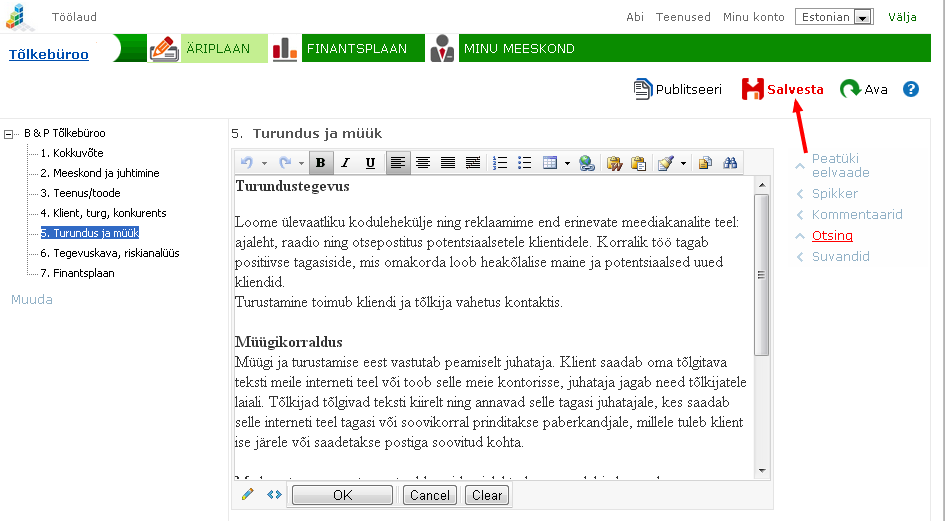This screenshot has width=945, height=521.
Task: Toggle Bold formatting
Action: point(321,163)
